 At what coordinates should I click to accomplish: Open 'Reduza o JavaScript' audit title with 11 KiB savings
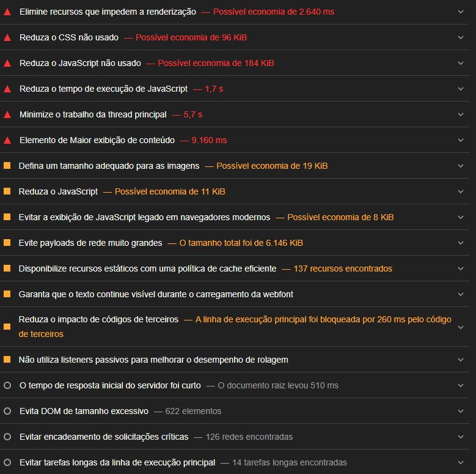click(x=58, y=191)
